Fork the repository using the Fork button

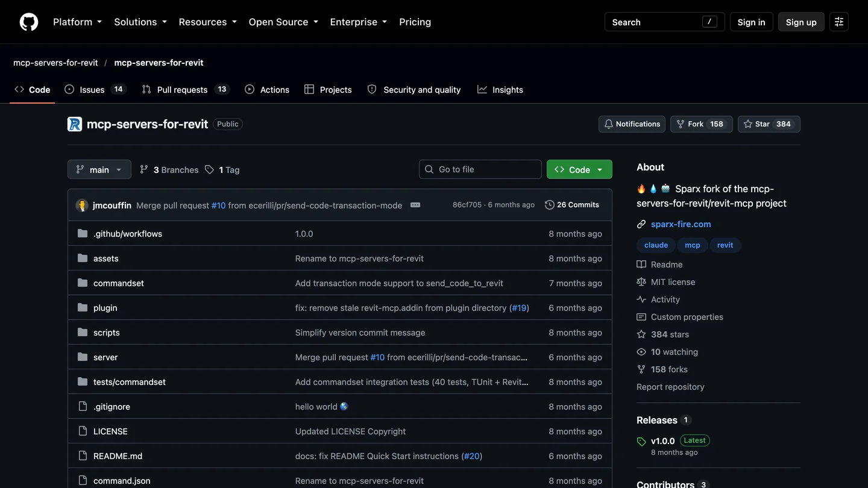pos(702,124)
